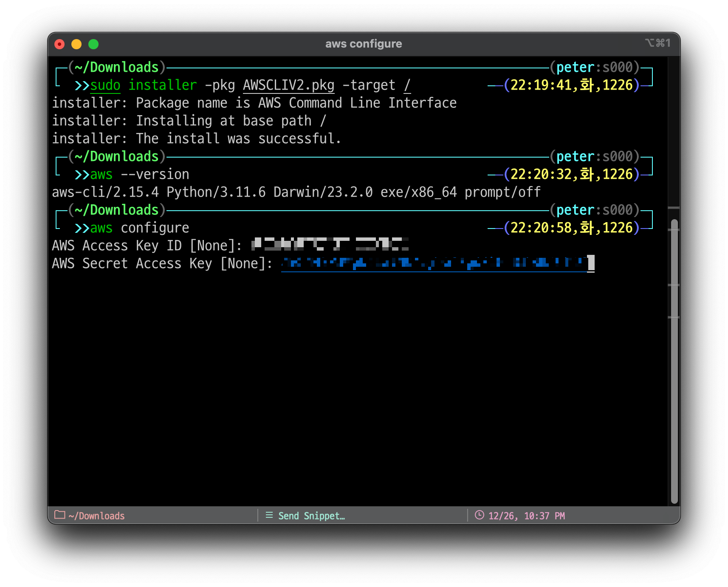Click the AWSCLIV2.pkg file name
The image size is (728, 587).
click(289, 85)
